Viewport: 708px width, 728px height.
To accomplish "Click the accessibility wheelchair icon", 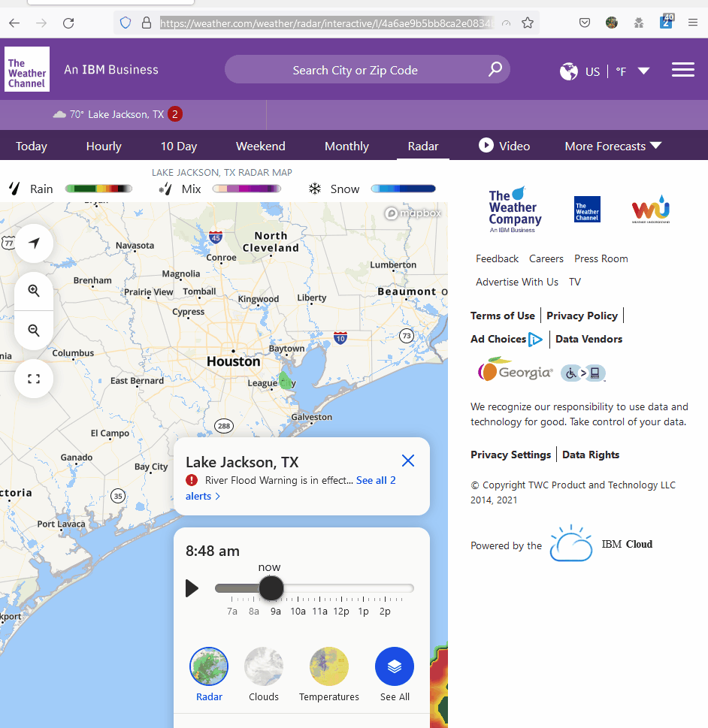I will coord(583,373).
